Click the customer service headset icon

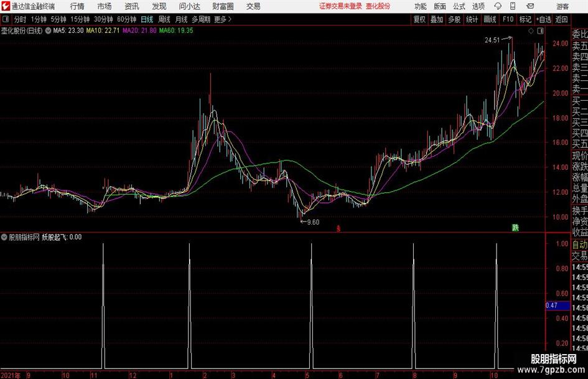click(498, 6)
